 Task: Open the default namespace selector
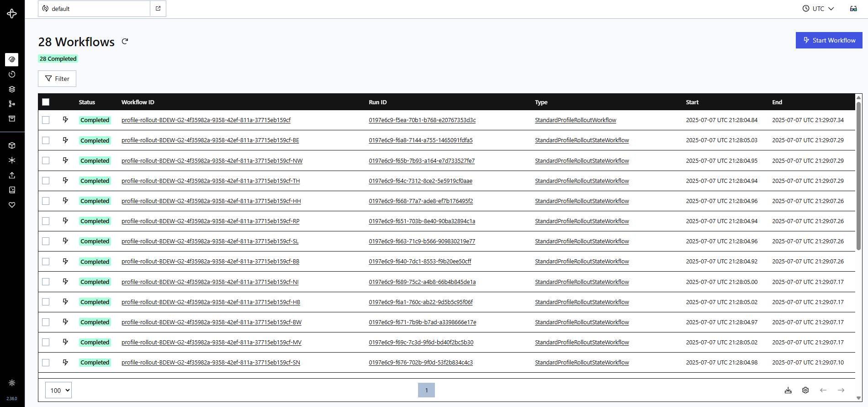tap(94, 9)
